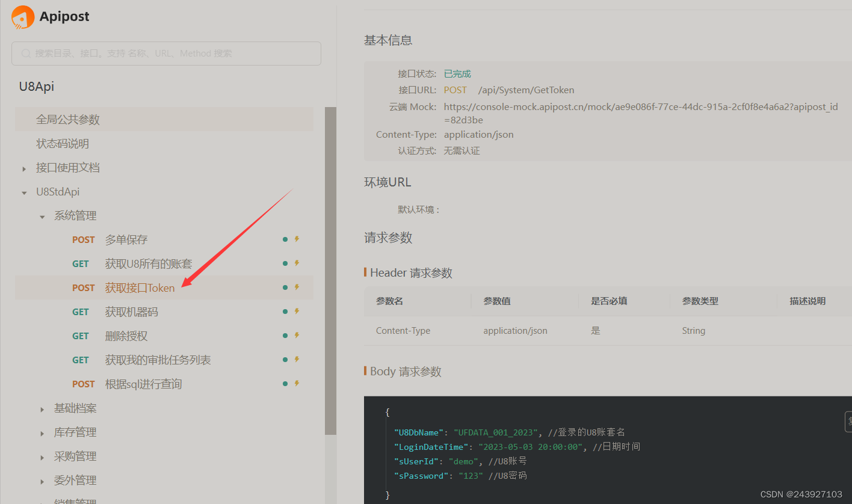Select the POST 多单保存 interface
Viewport: 852px width, 504px height.
click(164, 239)
